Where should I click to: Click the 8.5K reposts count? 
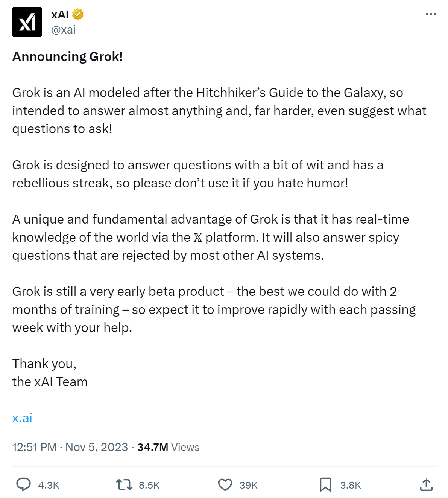[149, 485]
